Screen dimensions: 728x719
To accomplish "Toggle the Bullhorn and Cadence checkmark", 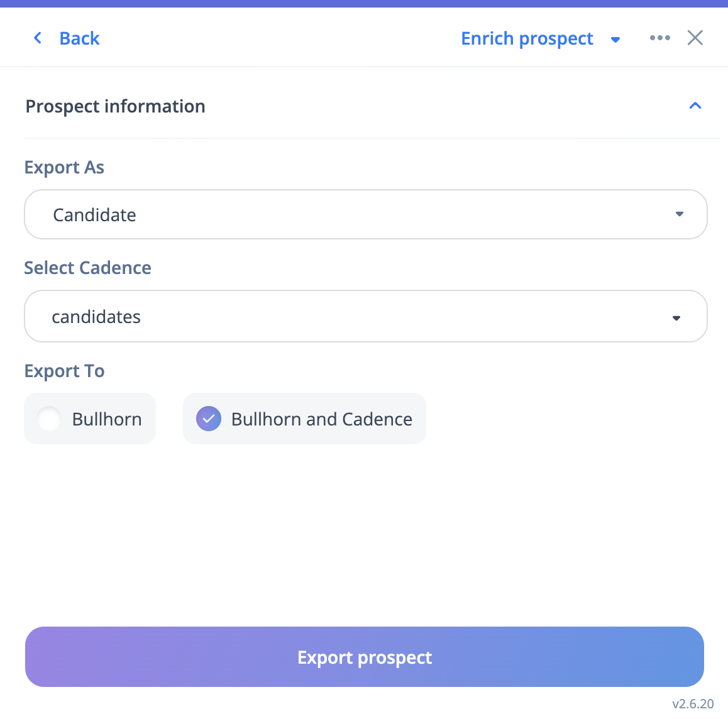I will pos(209,419).
